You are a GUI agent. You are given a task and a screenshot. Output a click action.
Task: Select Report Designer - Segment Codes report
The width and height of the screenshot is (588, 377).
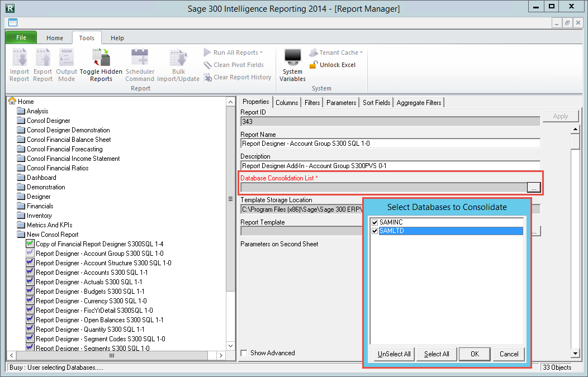[96, 339]
